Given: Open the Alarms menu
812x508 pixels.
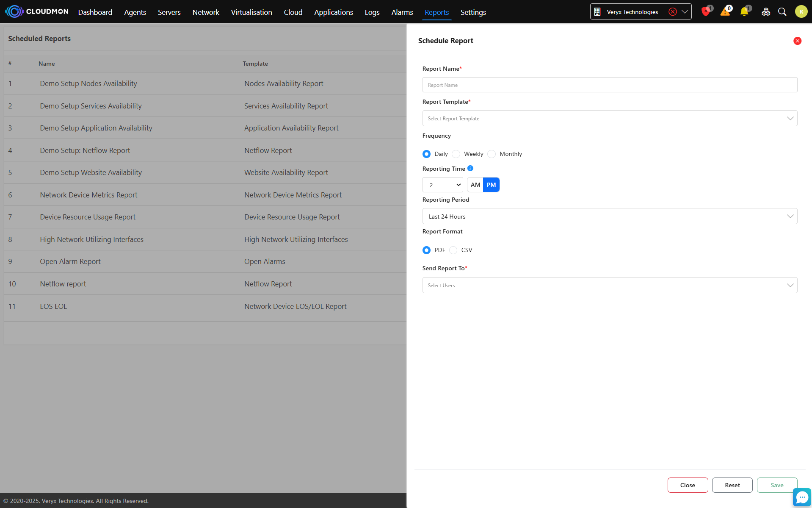Looking at the screenshot, I should [402, 12].
